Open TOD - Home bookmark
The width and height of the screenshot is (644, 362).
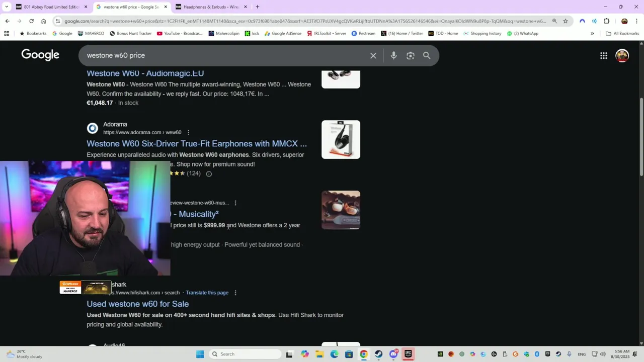(x=443, y=34)
